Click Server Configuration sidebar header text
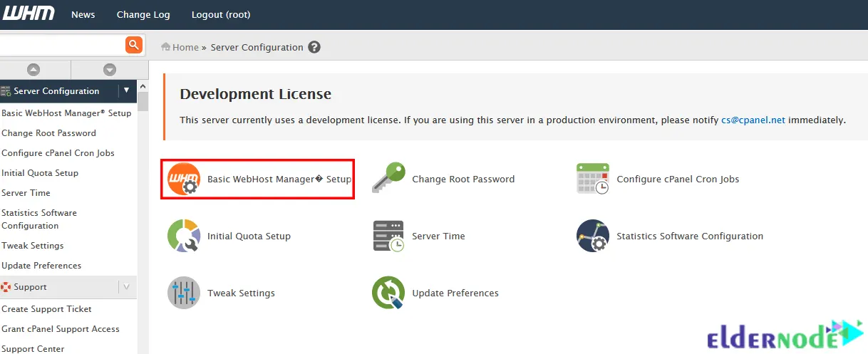868x354 pixels. 56,90
